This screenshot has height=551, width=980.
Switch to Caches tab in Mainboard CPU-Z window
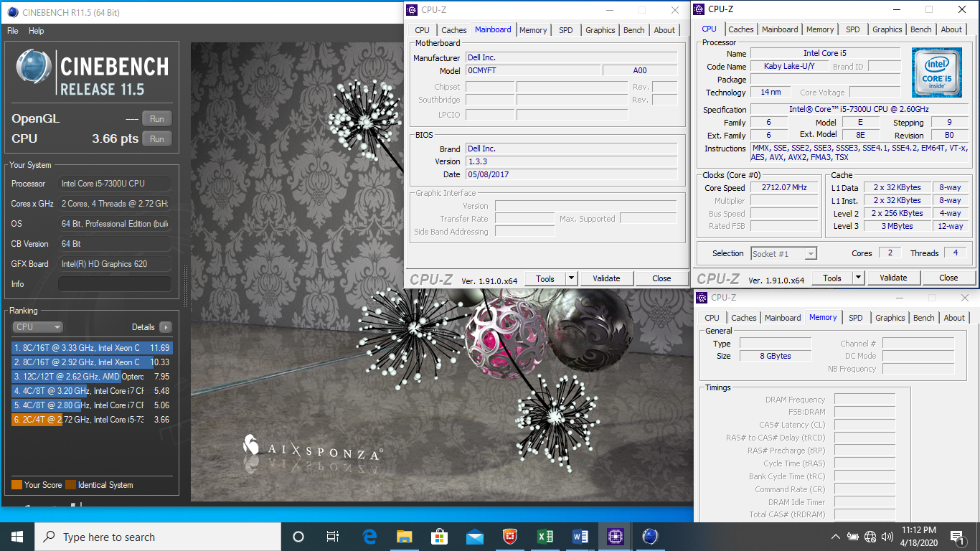454,30
